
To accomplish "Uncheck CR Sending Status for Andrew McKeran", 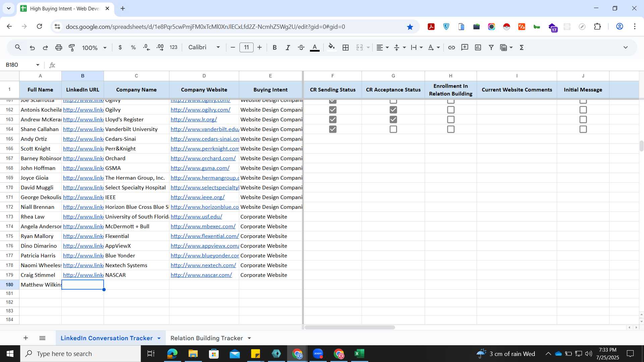I will click(x=333, y=119).
